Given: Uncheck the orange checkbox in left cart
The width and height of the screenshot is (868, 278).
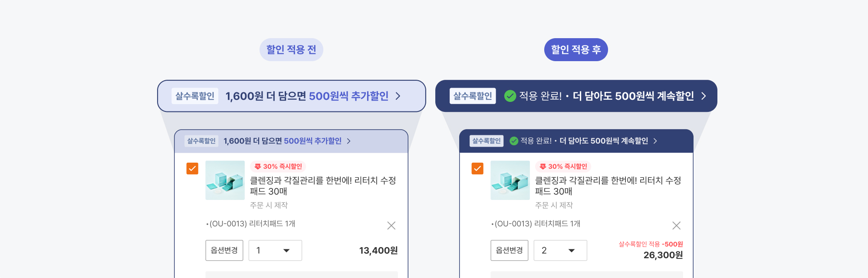Looking at the screenshot, I should point(192,168).
